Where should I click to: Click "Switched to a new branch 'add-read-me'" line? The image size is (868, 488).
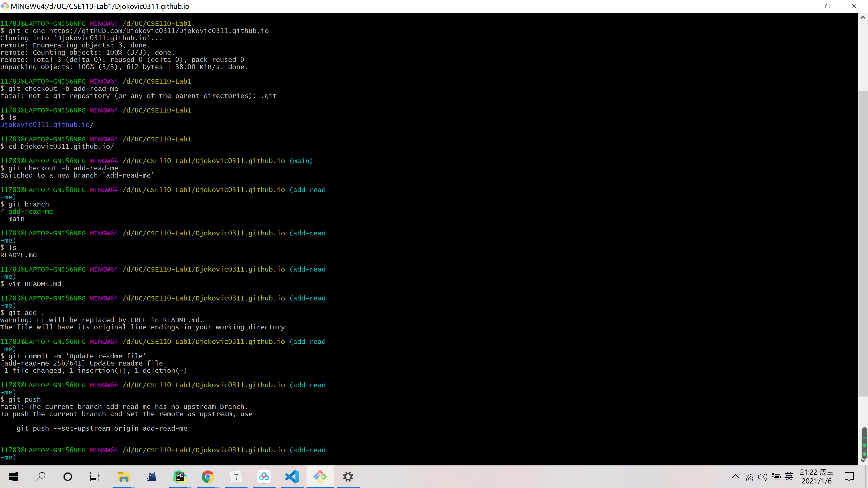click(x=77, y=175)
